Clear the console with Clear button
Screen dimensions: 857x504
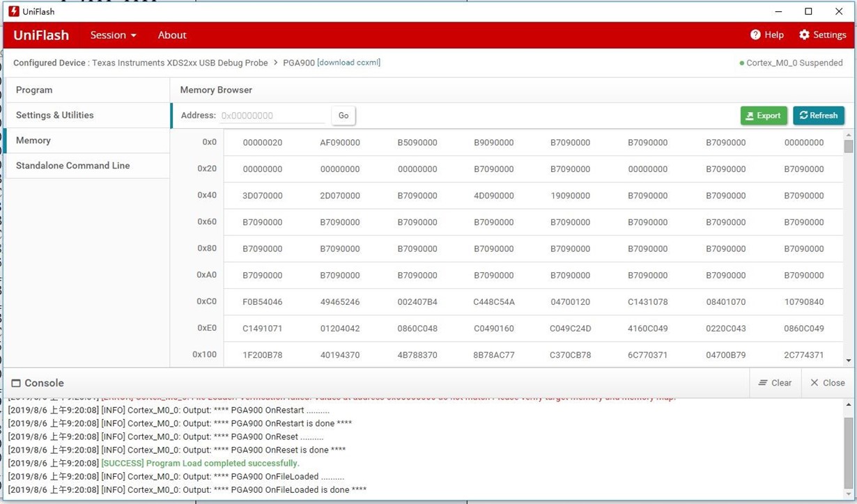775,383
